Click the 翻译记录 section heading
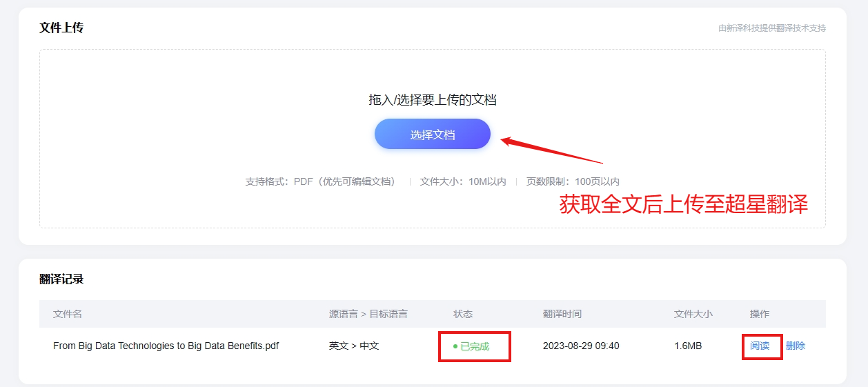This screenshot has height=387, width=868. click(61, 279)
